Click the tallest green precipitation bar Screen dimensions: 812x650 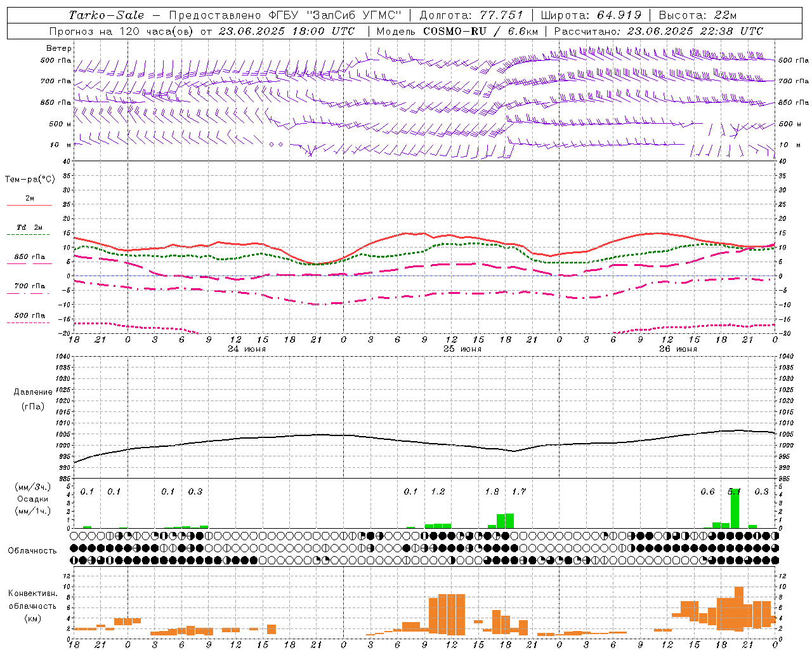tap(735, 508)
